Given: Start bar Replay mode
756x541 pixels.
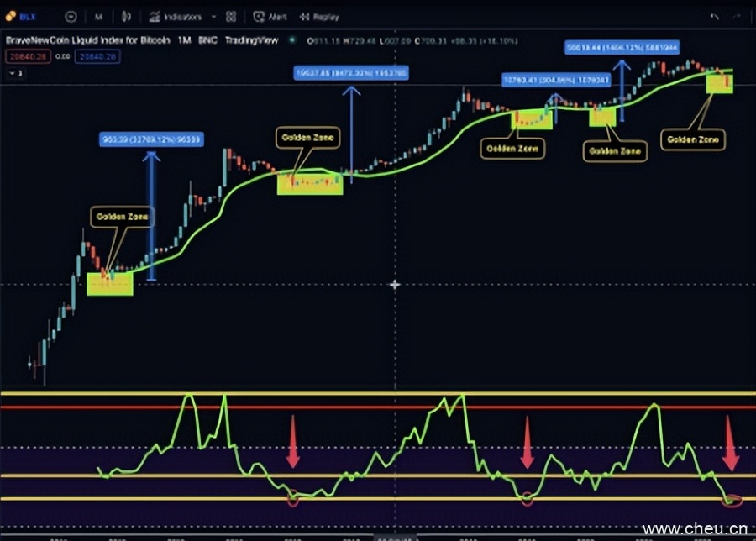Looking at the screenshot, I should click(320, 16).
